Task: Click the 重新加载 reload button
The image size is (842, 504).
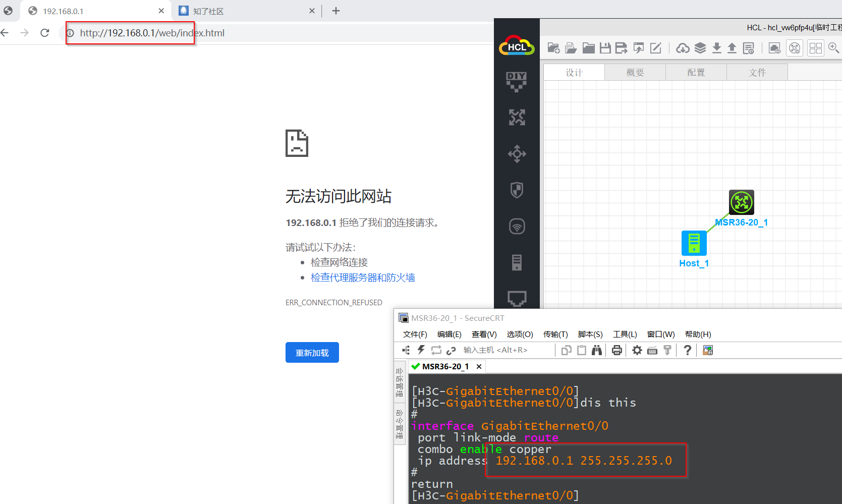Action: (x=312, y=353)
